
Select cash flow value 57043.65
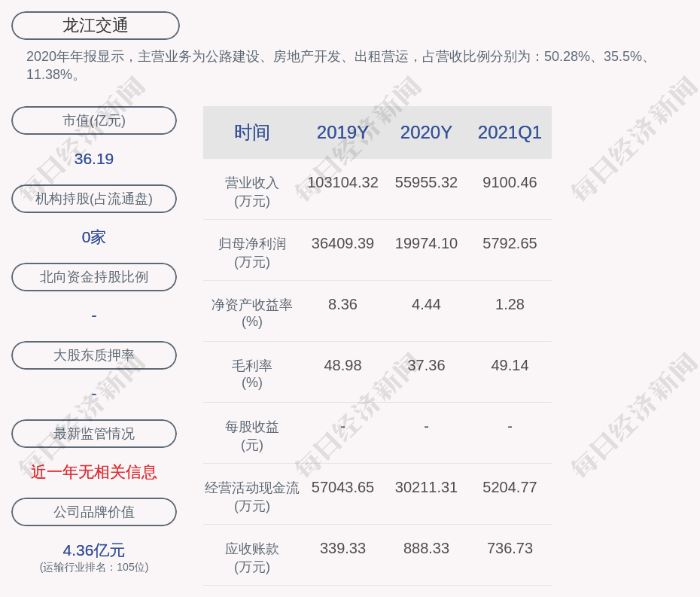[x=342, y=487]
